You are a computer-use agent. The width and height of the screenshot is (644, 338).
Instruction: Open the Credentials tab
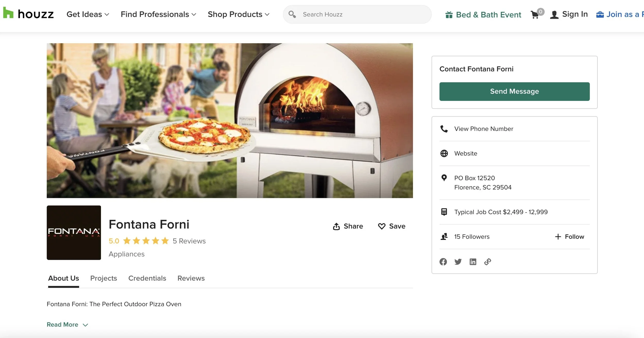pos(147,278)
